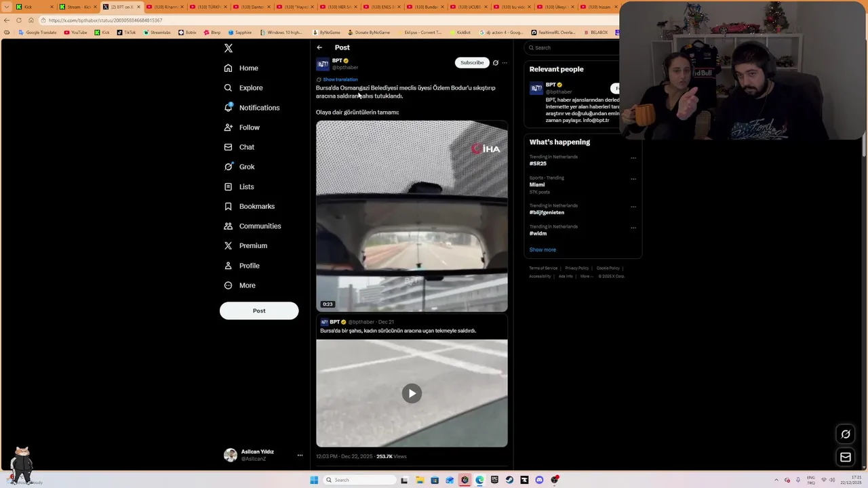The image size is (868, 488).
Task: Open options for #blijfgenieten trend
Action: coord(633,207)
